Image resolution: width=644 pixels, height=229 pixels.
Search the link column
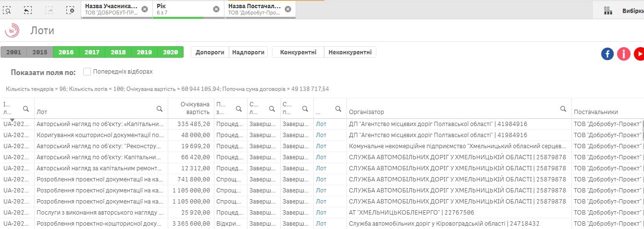[338, 108]
